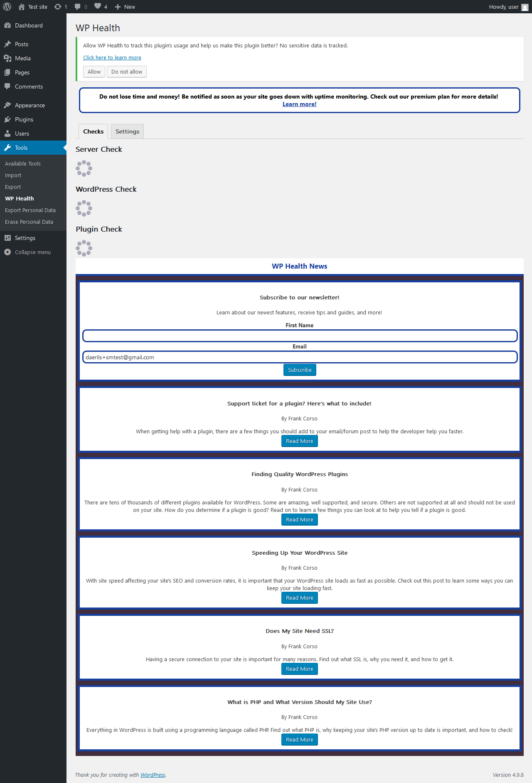Viewport: 532px width, 783px height.
Task: Open Available Tools submenu item
Action: (x=23, y=163)
